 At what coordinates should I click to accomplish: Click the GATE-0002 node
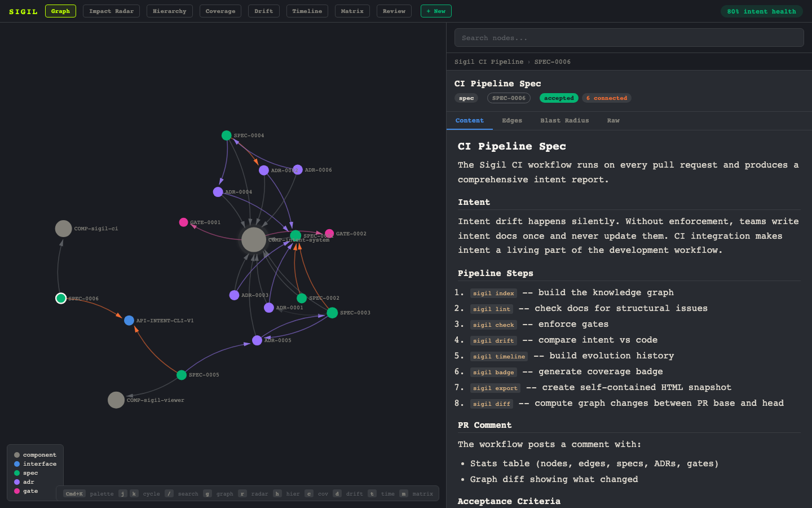(x=329, y=233)
